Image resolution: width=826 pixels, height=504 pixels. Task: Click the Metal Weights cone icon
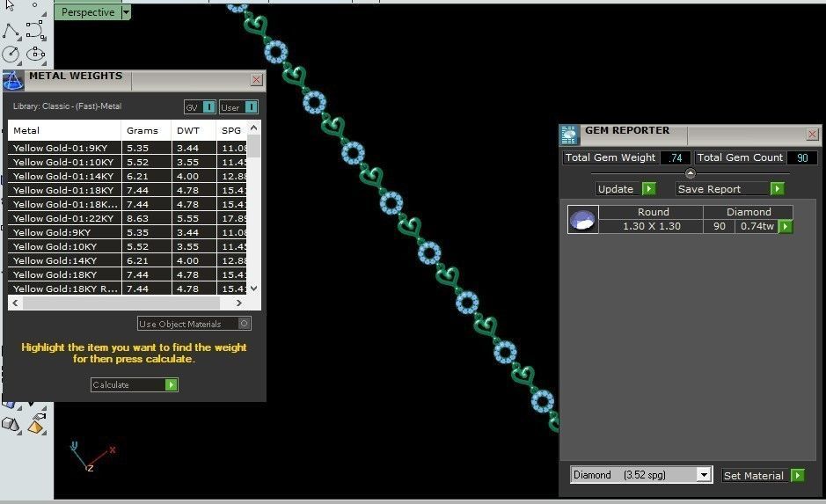click(12, 81)
